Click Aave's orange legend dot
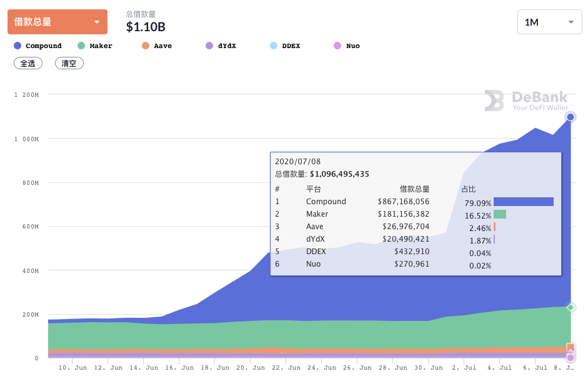Screen dimensions: 588x384 click(x=145, y=46)
